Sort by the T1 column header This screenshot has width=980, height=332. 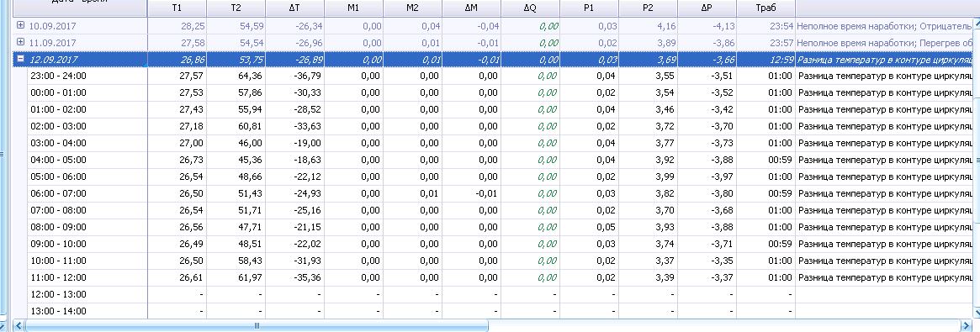click(x=177, y=8)
